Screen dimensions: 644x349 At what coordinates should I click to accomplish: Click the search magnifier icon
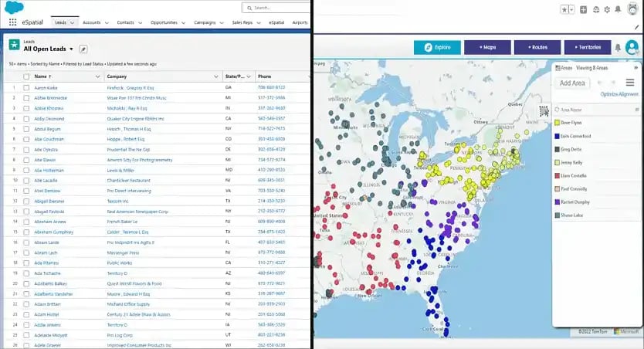pyautogui.click(x=249, y=8)
